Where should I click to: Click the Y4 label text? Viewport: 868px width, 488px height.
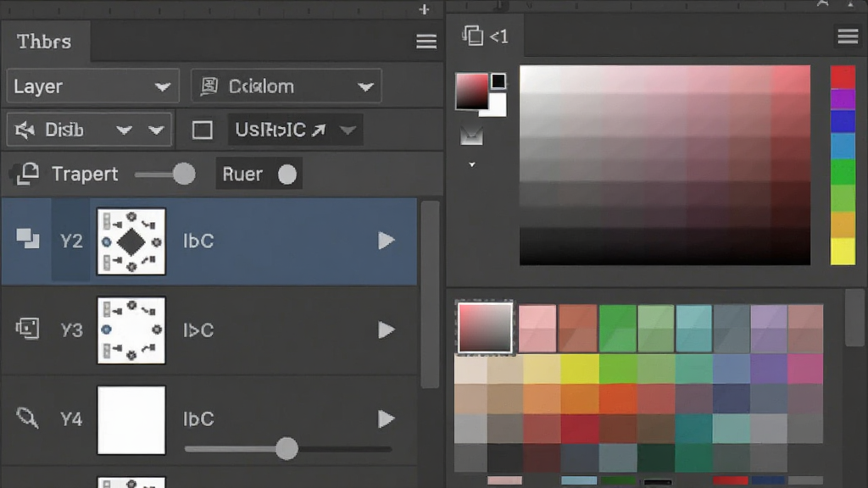click(71, 419)
